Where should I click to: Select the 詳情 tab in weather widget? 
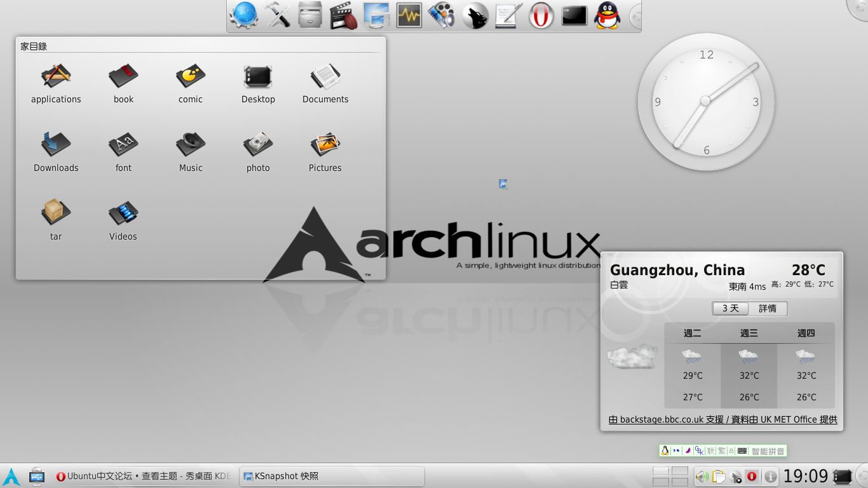pos(768,308)
